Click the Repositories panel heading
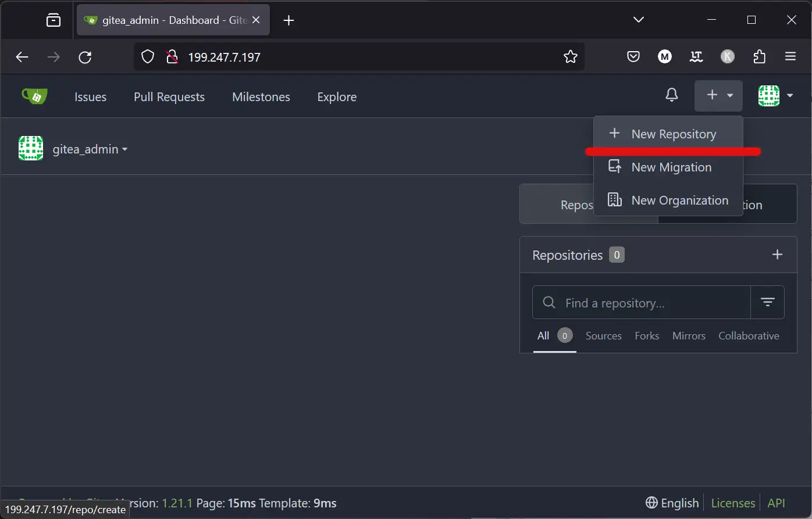 [x=567, y=255]
